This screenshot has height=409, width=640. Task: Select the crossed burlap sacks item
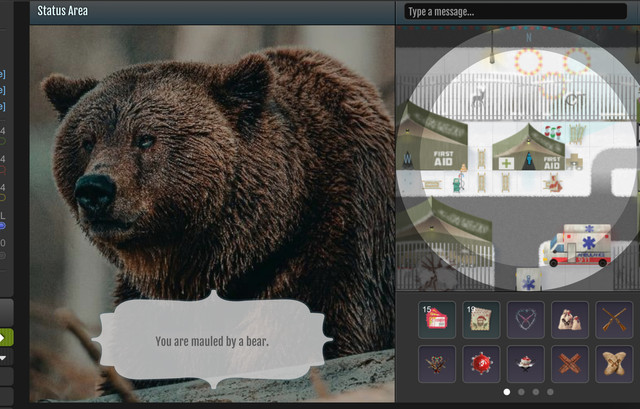pos(614,364)
